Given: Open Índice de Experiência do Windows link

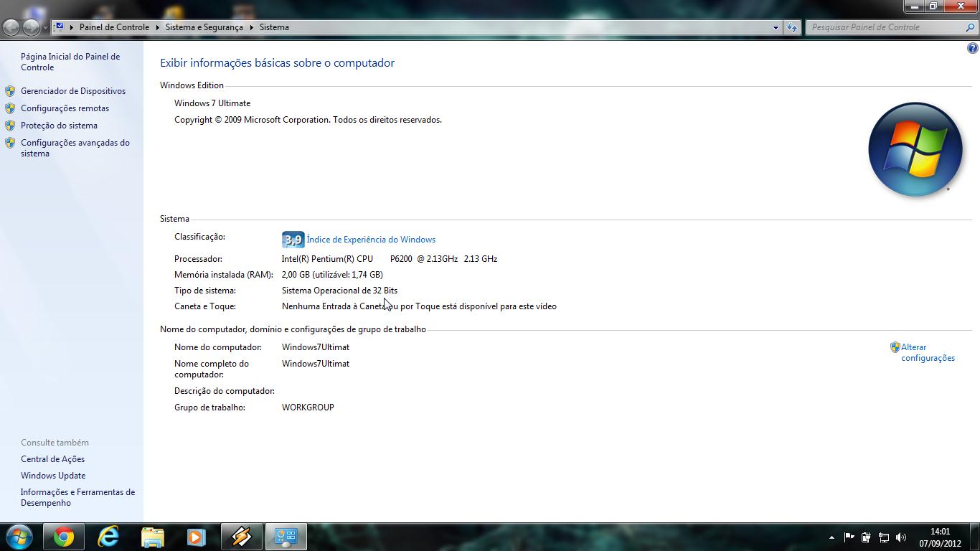Looking at the screenshot, I should [x=371, y=240].
